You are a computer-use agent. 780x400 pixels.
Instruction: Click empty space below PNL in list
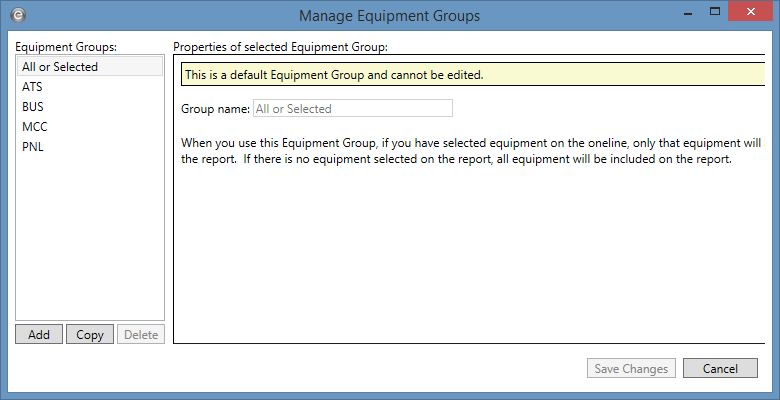(90, 240)
